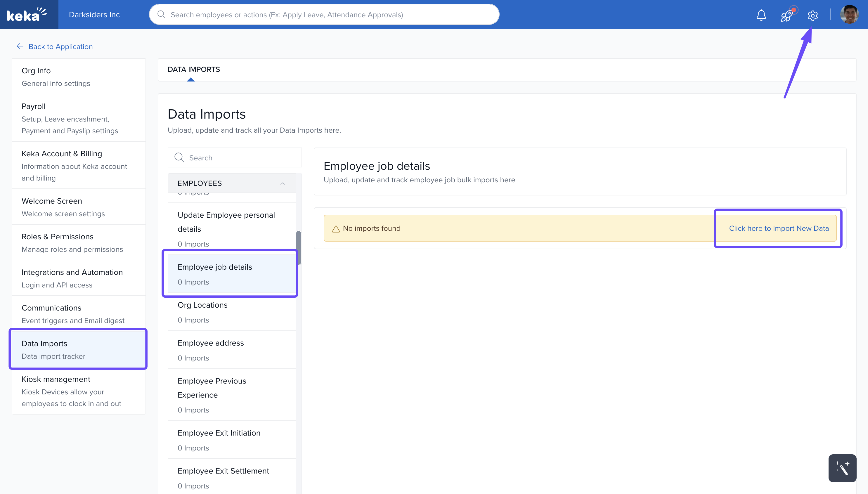This screenshot has width=868, height=494.
Task: Open the settings gear icon
Action: coord(812,15)
